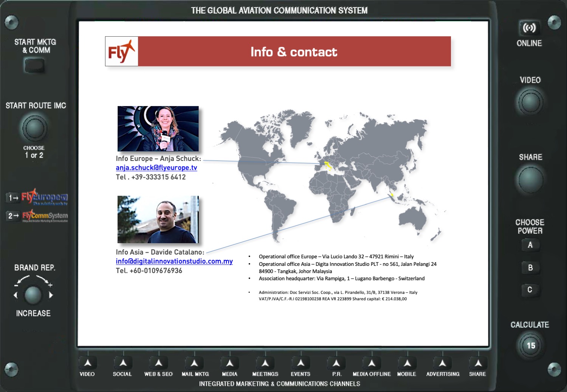The image size is (567, 392).
Task: Click the INCREASE label under knob
Action: tap(33, 313)
